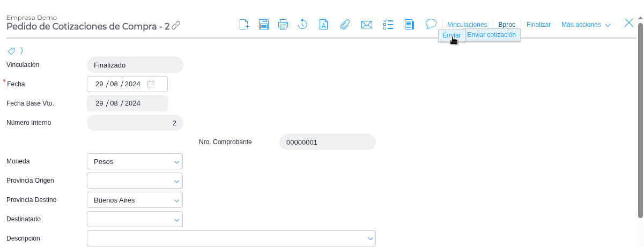
Task: Click the tag icon below the title
Action: pos(11,51)
